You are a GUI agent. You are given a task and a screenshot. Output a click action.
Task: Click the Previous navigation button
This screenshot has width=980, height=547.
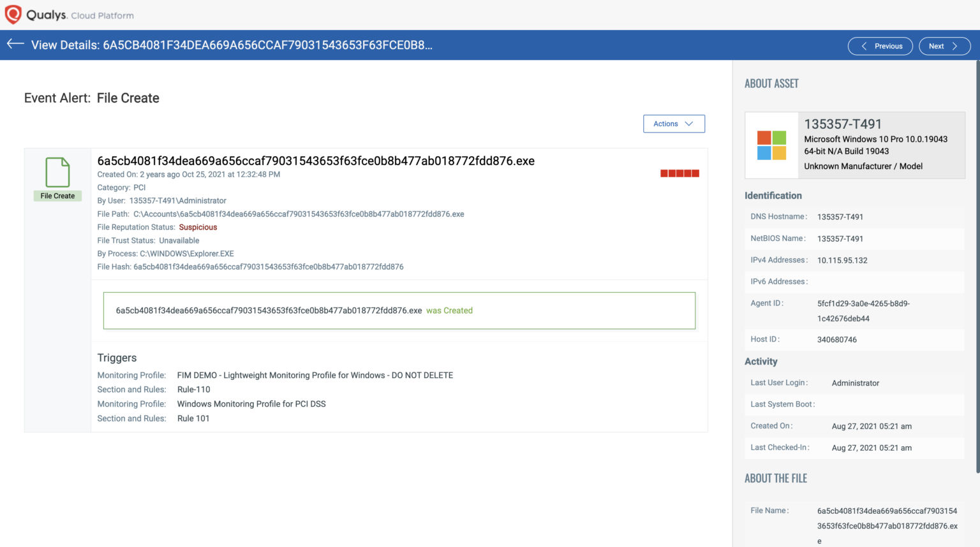pyautogui.click(x=880, y=46)
